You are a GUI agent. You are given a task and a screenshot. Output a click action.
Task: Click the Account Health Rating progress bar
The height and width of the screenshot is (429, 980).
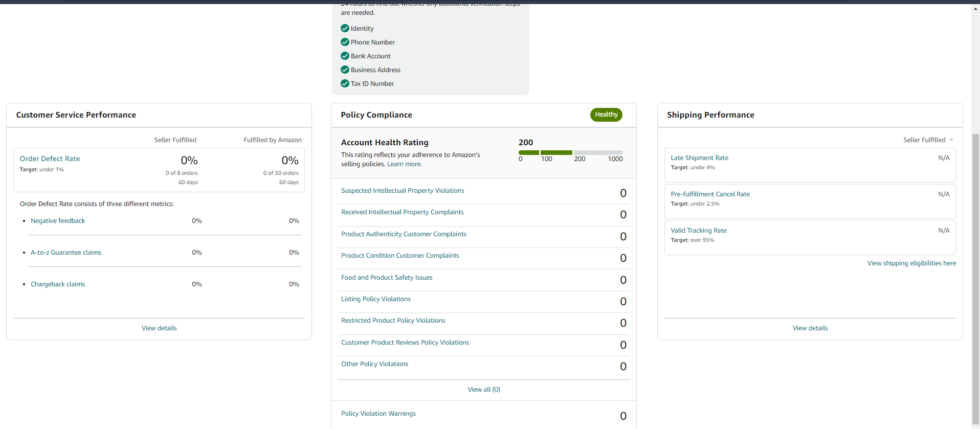[570, 152]
